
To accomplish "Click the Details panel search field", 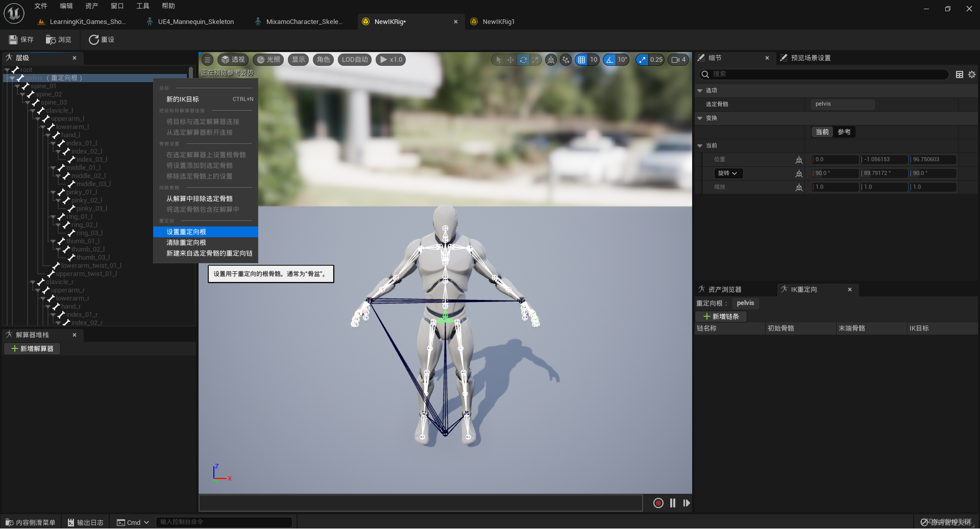I will [823, 74].
